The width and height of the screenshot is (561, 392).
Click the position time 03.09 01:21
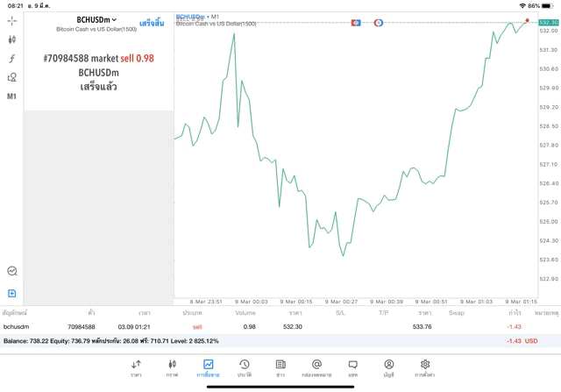pyautogui.click(x=134, y=327)
